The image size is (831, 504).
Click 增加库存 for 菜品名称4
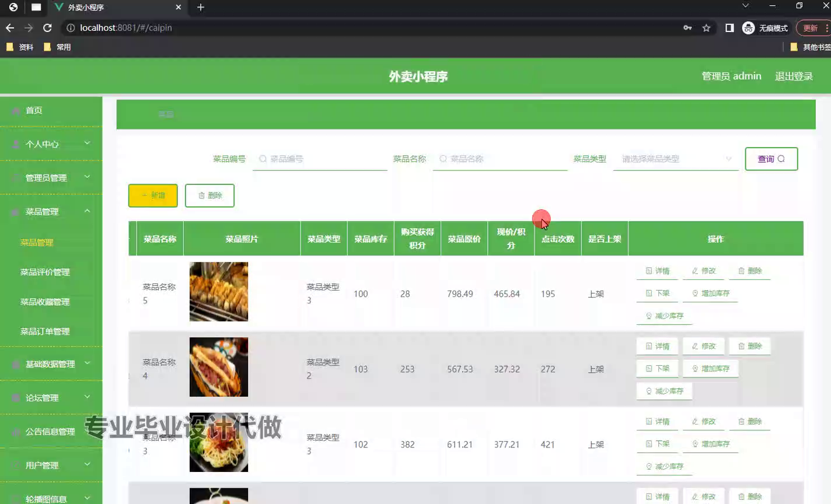(711, 369)
